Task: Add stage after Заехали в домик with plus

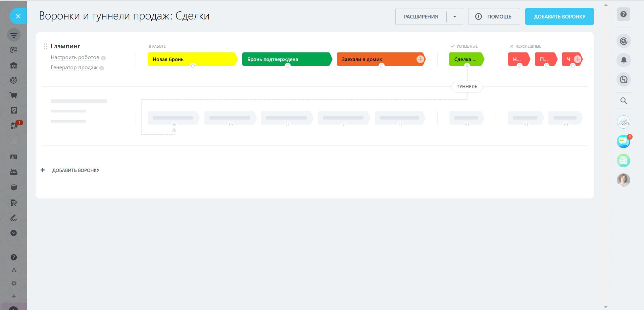Action: [x=420, y=59]
